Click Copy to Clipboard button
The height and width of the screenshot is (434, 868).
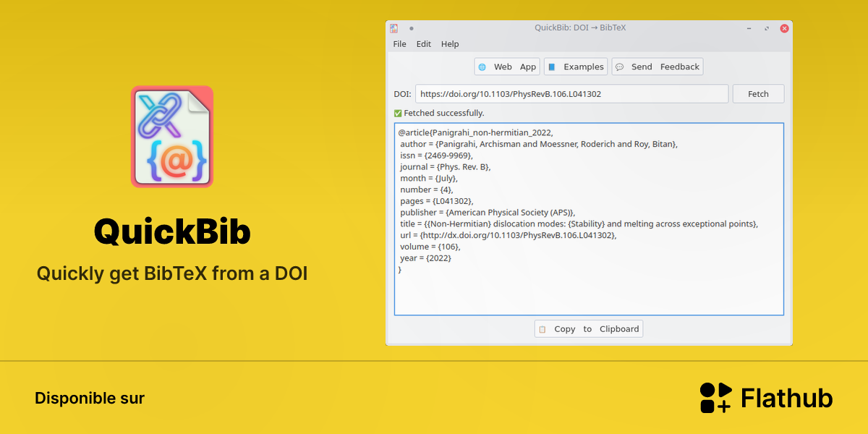[589, 329]
